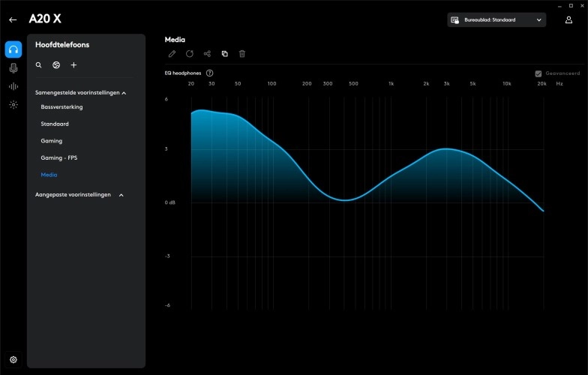Delete the Media preset with trash icon
This screenshot has width=588, height=375.
tap(241, 54)
